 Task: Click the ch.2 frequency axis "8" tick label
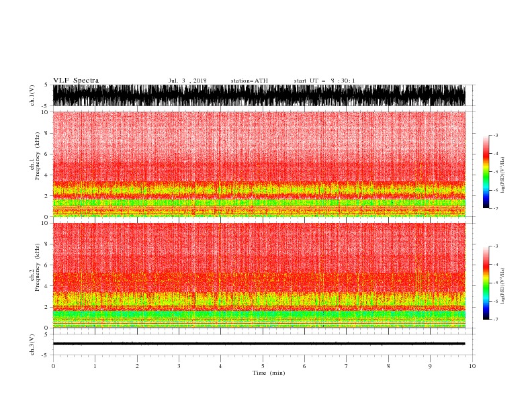pos(46,244)
